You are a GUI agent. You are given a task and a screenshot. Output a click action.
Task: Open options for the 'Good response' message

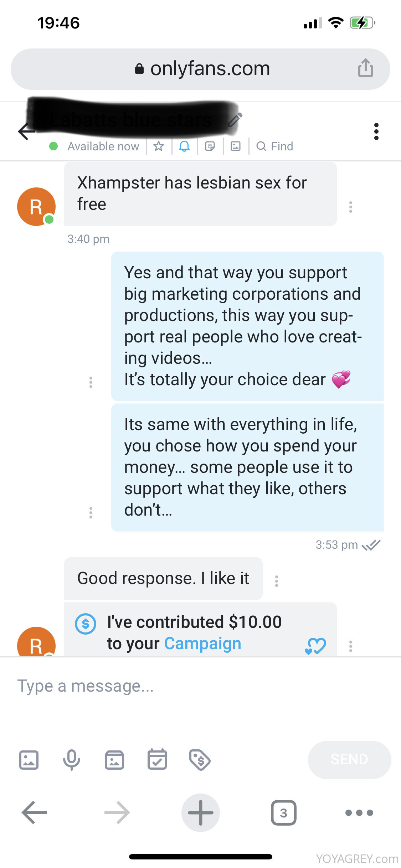coord(277,581)
